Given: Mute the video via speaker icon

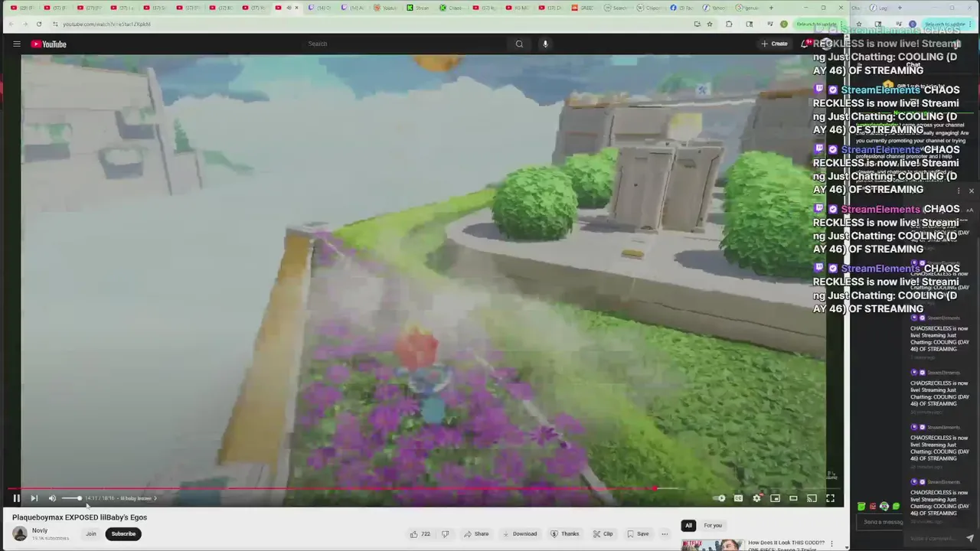Looking at the screenshot, I should 52,498.
